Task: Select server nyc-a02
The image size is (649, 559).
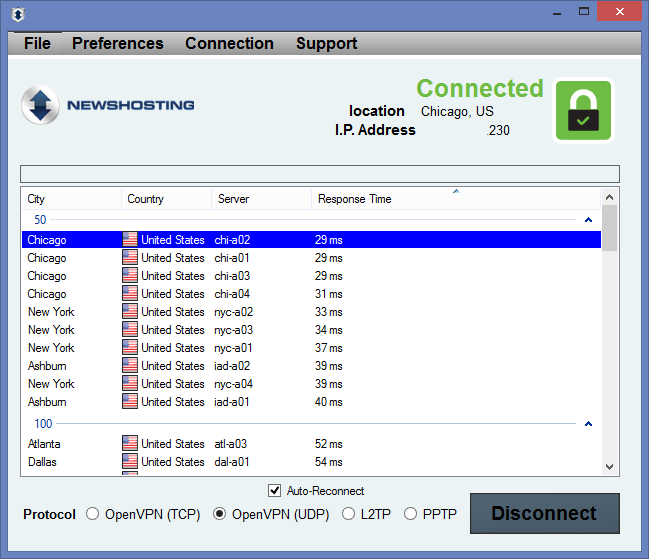Action: [x=311, y=312]
